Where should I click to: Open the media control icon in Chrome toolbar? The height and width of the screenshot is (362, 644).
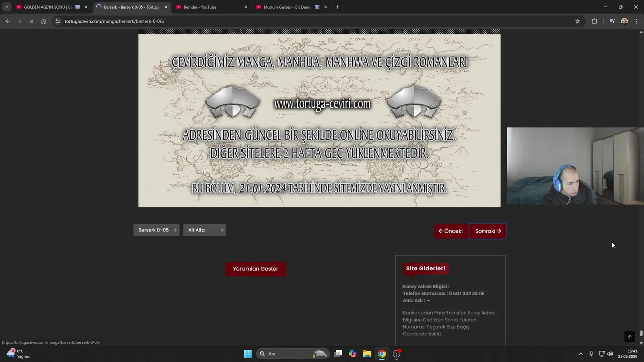click(612, 21)
